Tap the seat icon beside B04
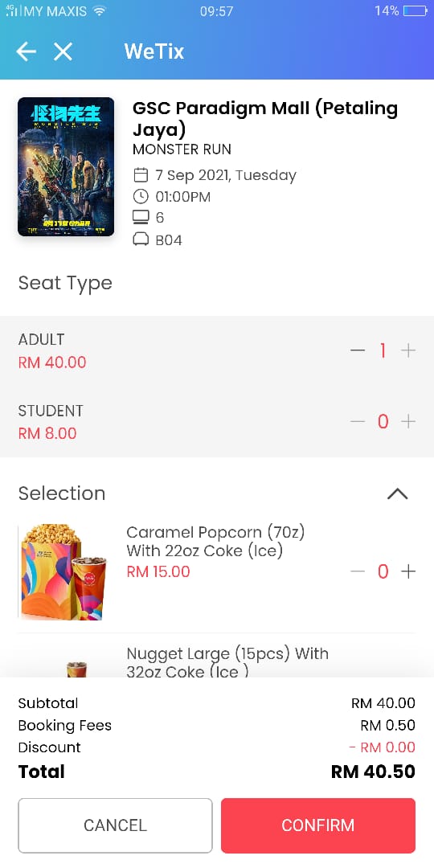 tap(141, 240)
